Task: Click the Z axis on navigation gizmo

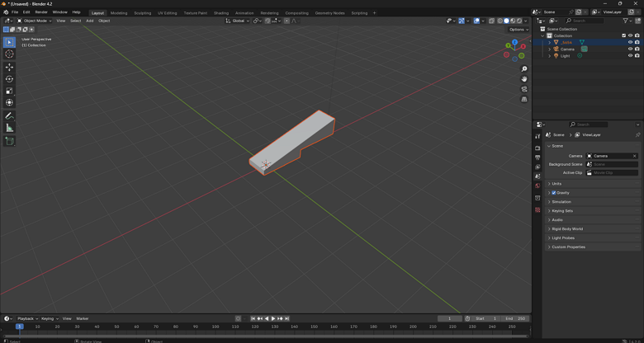Action: click(514, 42)
